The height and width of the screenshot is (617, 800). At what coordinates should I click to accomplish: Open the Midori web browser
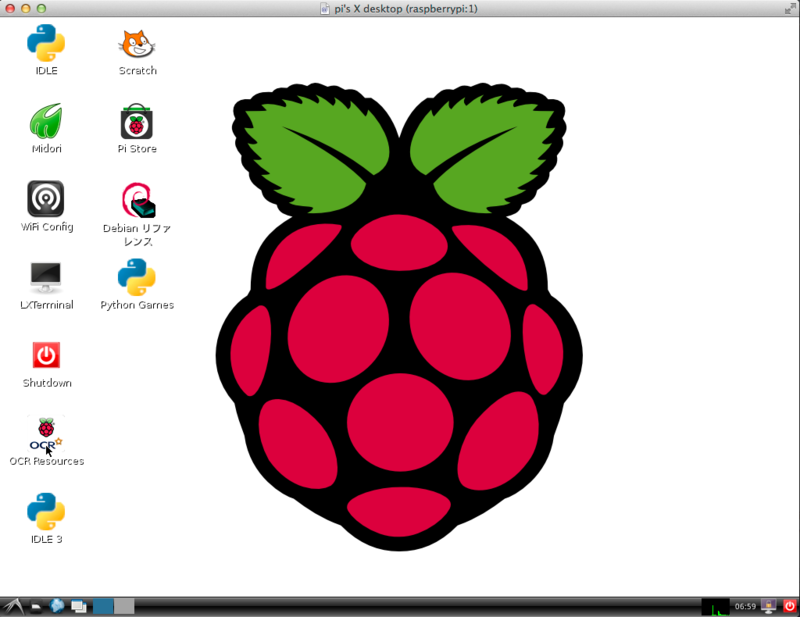(45, 122)
